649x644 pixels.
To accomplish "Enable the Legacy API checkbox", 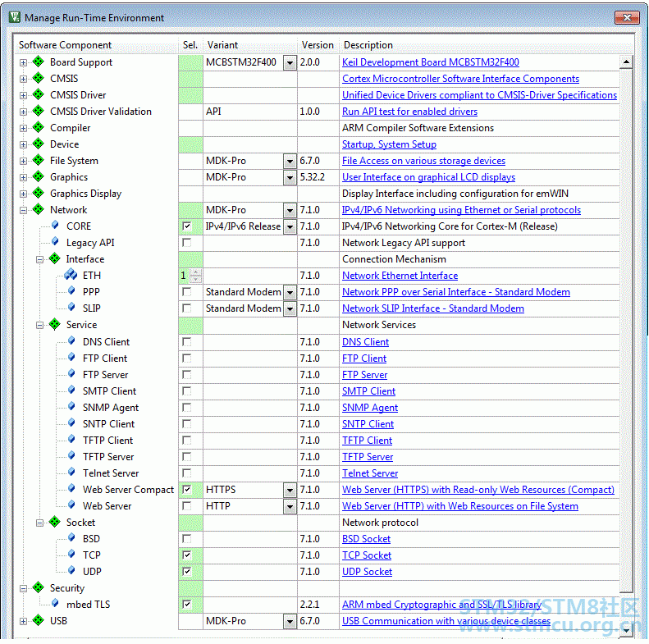I will point(187,243).
